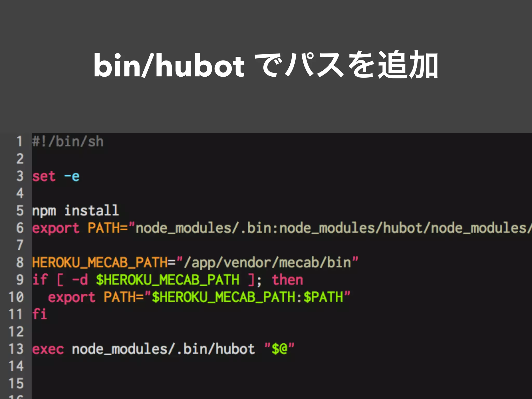Click the '#!/bin/sh' shebang line
The width and height of the screenshot is (532, 399).
click(68, 142)
